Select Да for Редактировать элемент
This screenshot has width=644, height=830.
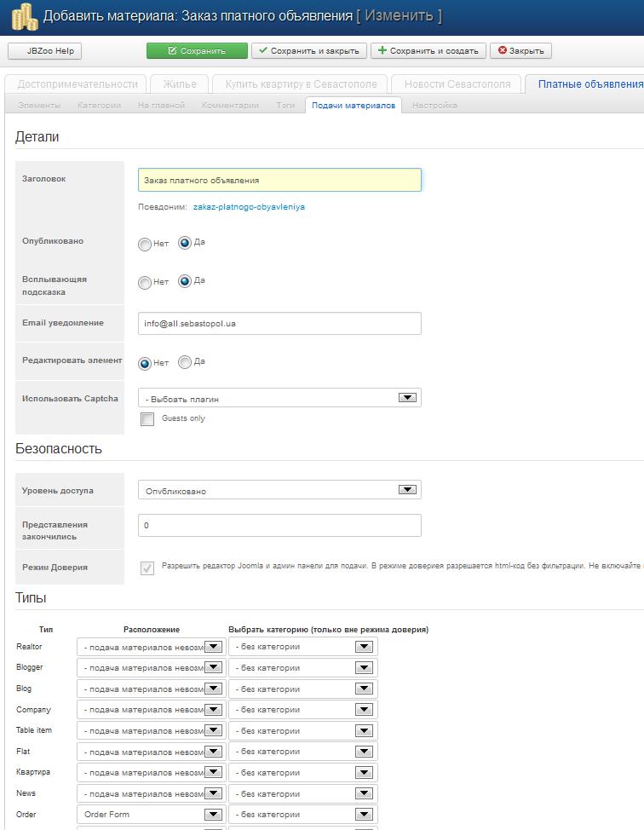click(185, 363)
